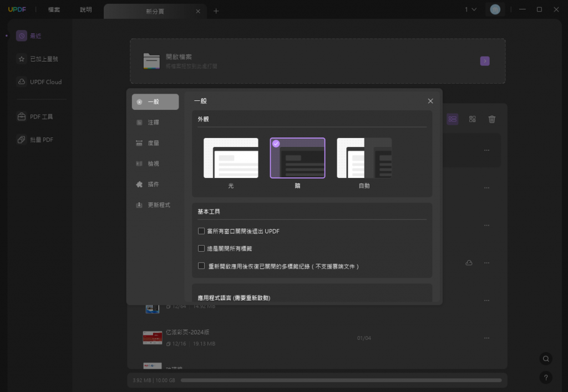Enable 重新開啟應用後恢復已關閉的多標籤紀錄 checkbox
The width and height of the screenshot is (568, 392).
point(201,266)
